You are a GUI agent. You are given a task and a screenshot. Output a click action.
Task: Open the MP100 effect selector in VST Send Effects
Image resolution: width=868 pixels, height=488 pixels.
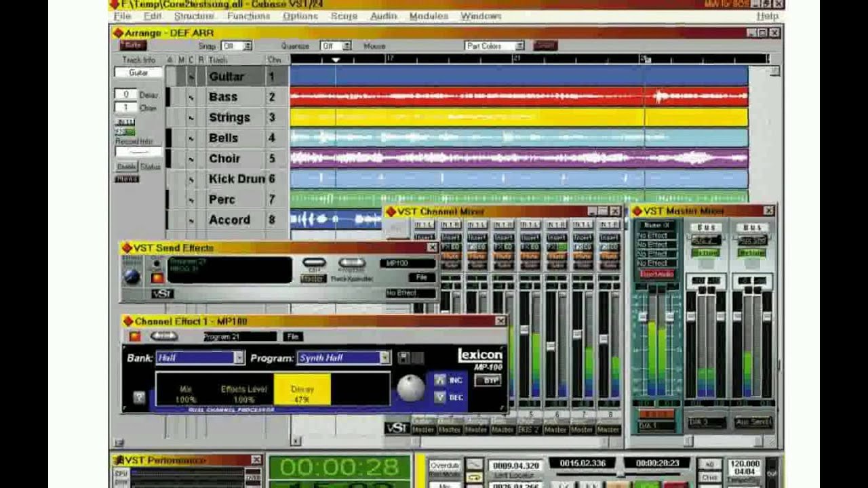(408, 263)
